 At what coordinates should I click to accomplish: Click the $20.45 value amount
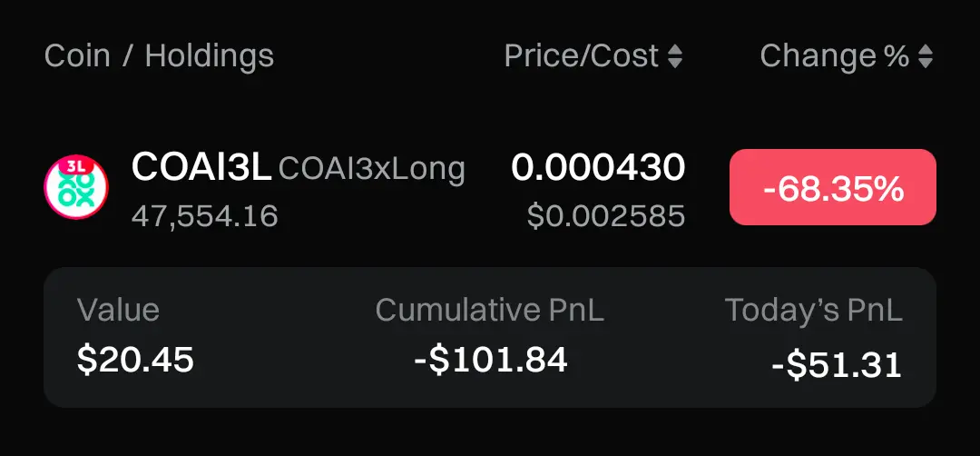coord(135,361)
